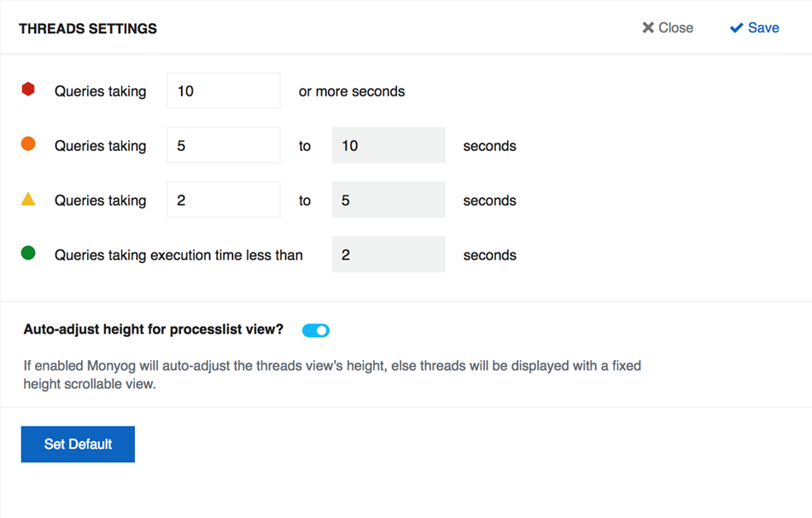The image size is (812, 518).
Task: Click the yellow triangle warning icon
Action: (x=28, y=200)
